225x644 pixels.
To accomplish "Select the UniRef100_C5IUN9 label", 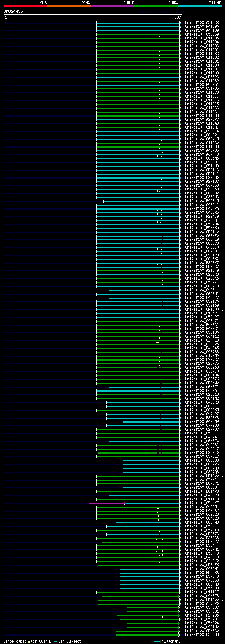I will pyautogui.click(x=202, y=166).
